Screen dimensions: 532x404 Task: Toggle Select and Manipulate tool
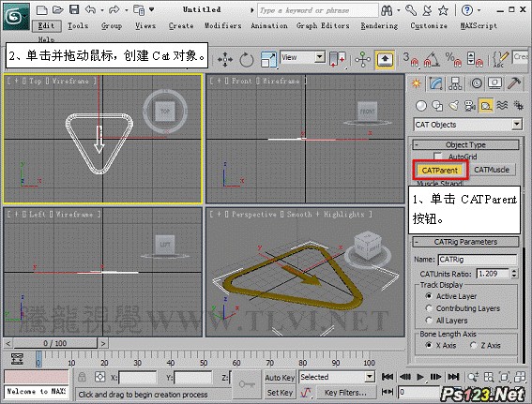363,59
